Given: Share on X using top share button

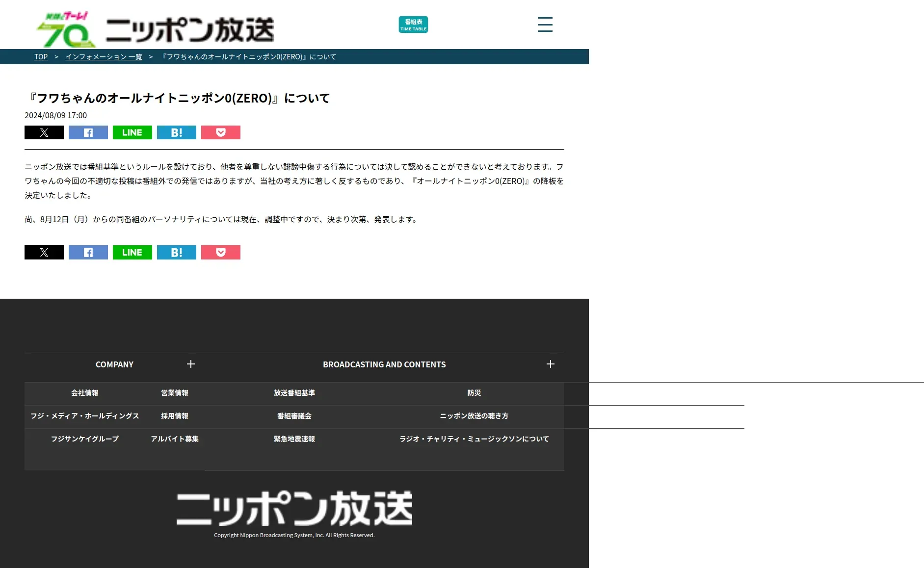Looking at the screenshot, I should coord(44,132).
